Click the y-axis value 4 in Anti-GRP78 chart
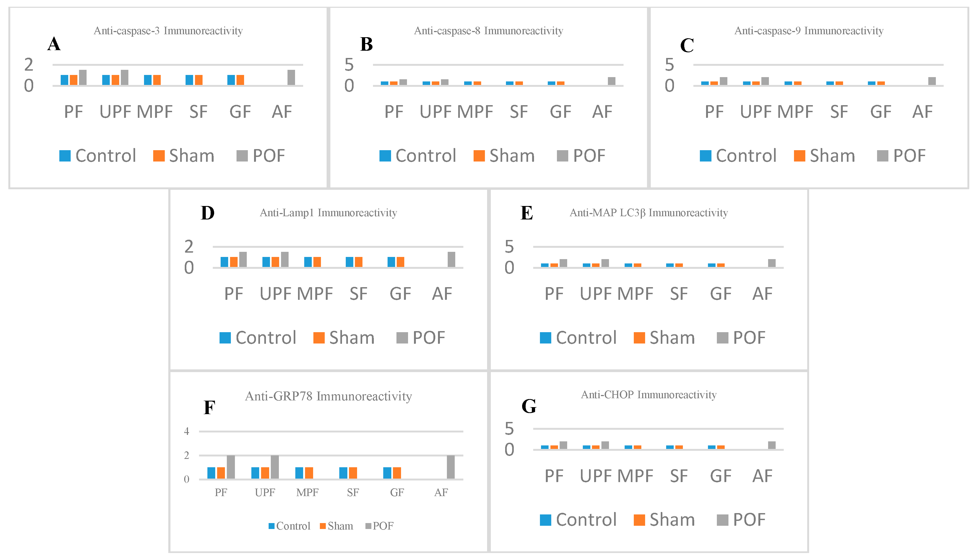This screenshot has width=979, height=560. coord(187,431)
